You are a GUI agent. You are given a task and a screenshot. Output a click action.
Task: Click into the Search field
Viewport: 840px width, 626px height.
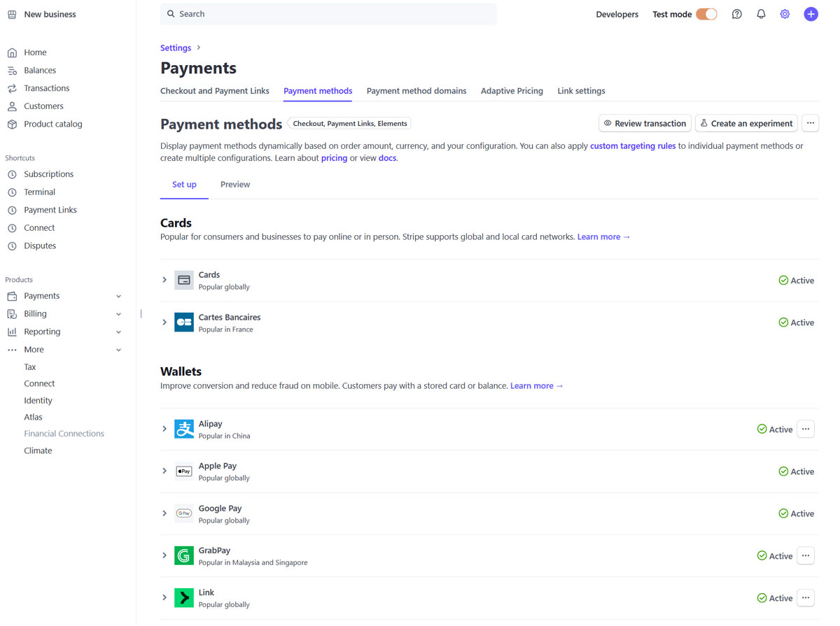329,14
